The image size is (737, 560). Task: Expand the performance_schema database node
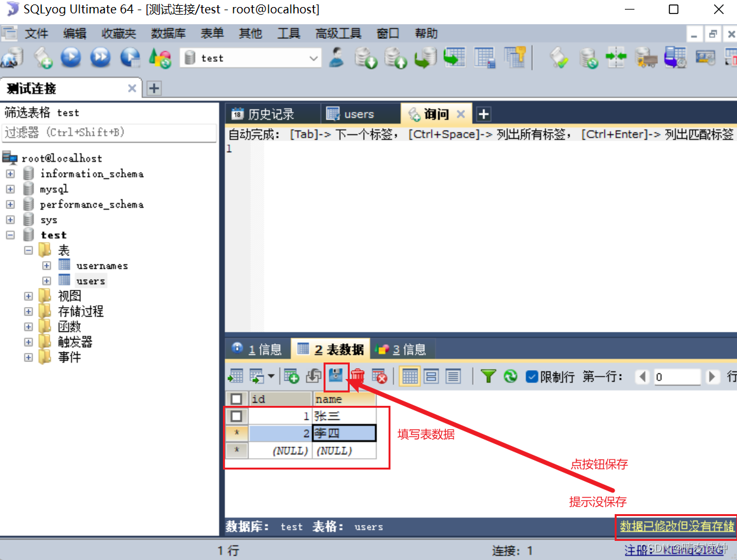(10, 205)
